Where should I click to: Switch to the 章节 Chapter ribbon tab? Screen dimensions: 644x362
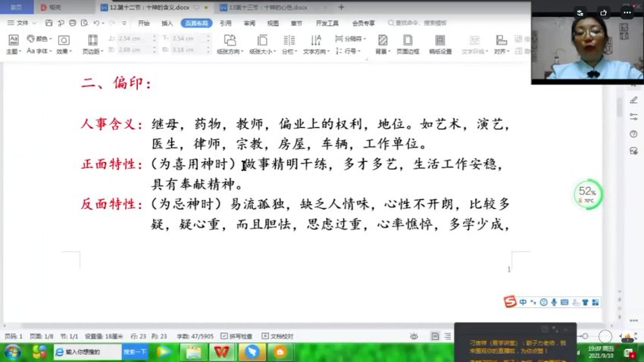coord(296,23)
